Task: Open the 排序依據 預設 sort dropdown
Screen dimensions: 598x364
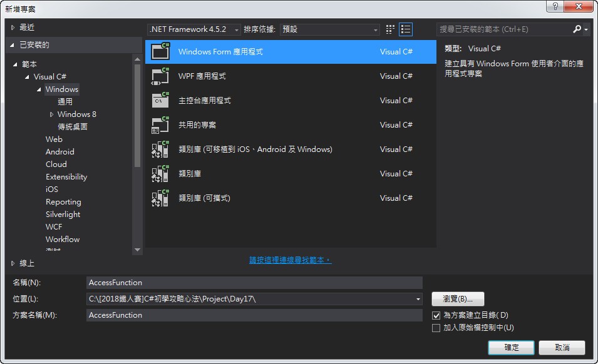Action: click(x=330, y=29)
